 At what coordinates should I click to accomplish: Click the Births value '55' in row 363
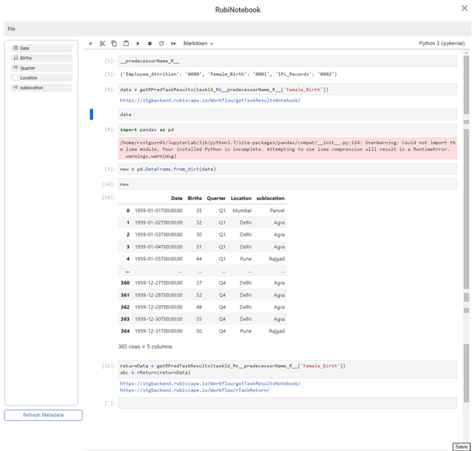coord(199,319)
